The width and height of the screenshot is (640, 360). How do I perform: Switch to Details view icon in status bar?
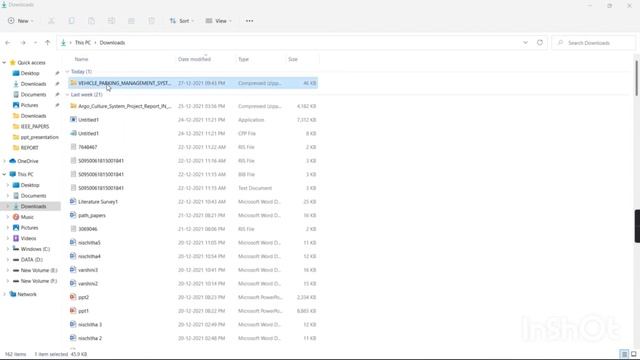pyautogui.click(x=624, y=354)
